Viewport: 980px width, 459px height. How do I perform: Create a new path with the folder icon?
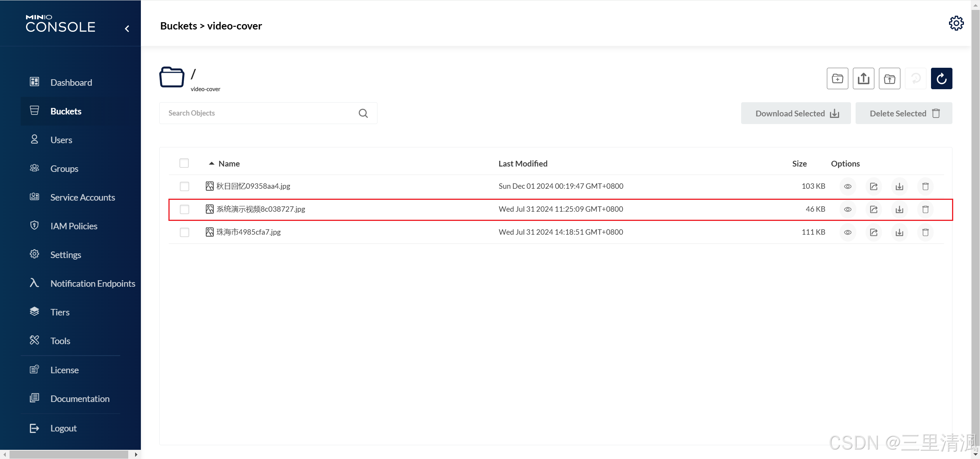coord(837,78)
